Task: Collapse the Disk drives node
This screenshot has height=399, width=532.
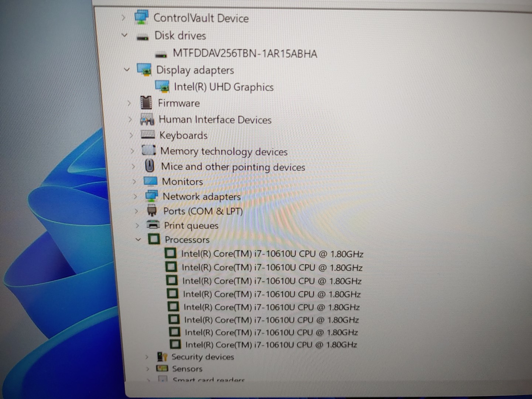Action: pyautogui.click(x=125, y=35)
